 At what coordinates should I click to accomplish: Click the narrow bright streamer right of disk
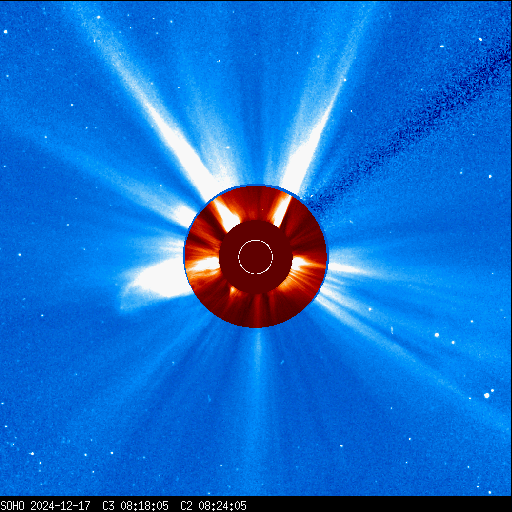[350, 268]
